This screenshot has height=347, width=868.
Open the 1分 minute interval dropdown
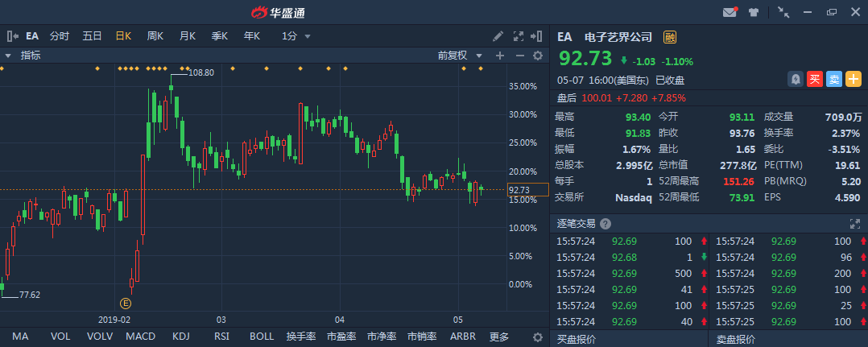click(296, 36)
